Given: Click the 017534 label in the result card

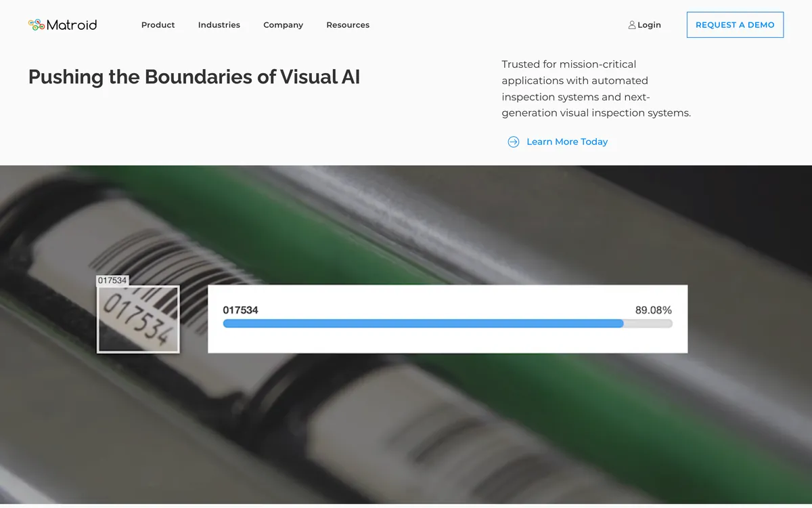Looking at the screenshot, I should click(240, 310).
